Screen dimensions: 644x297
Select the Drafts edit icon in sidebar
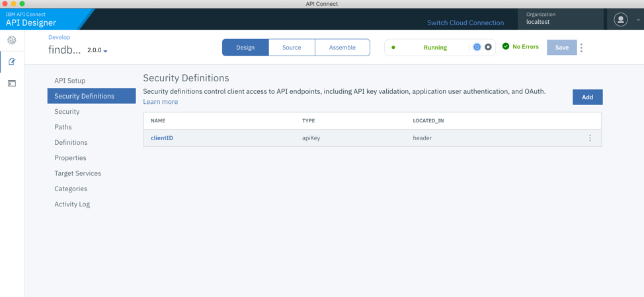(x=12, y=62)
